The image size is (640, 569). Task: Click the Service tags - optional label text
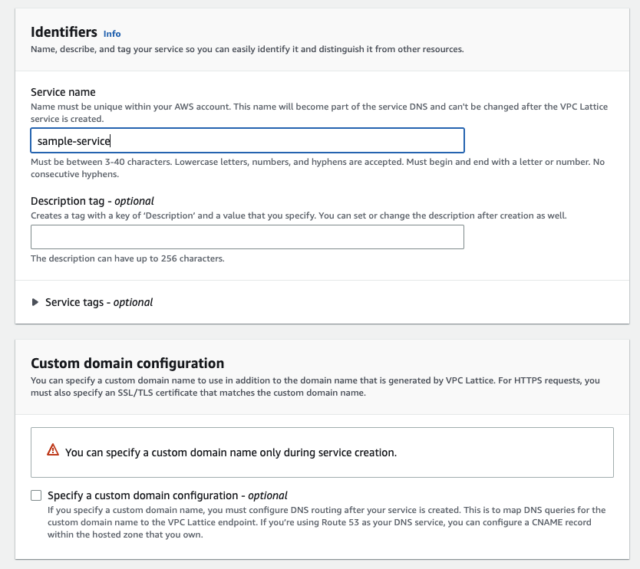pos(99,302)
